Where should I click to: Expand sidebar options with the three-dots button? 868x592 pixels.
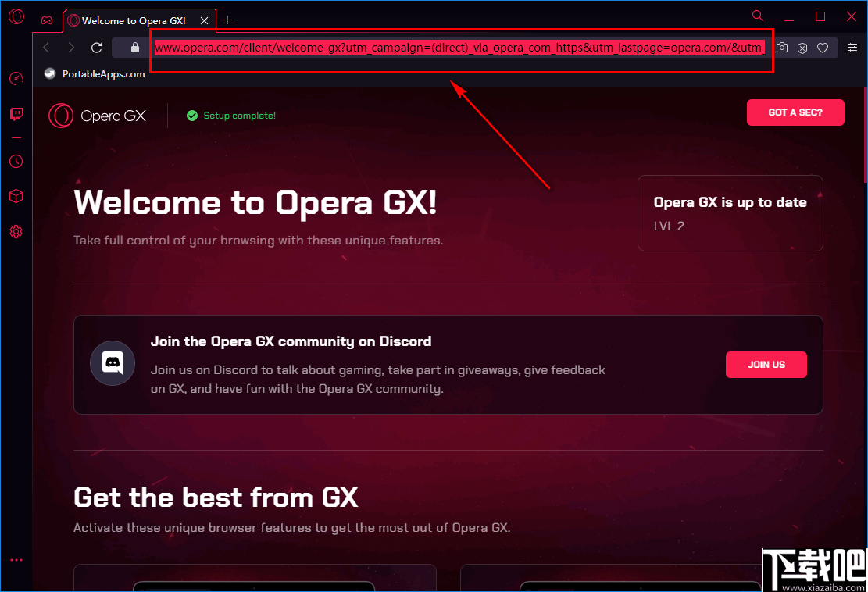pyautogui.click(x=16, y=559)
